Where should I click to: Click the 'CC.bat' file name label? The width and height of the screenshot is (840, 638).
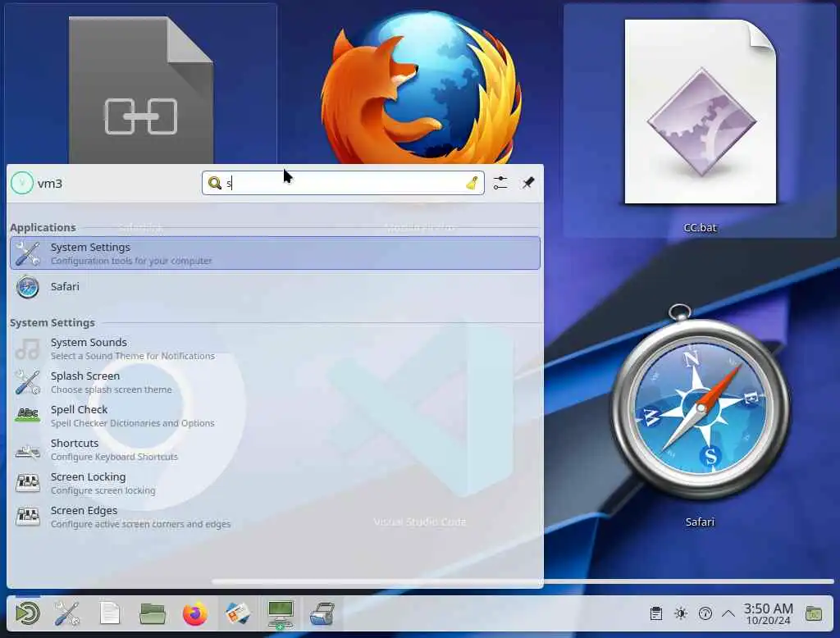[x=700, y=228]
